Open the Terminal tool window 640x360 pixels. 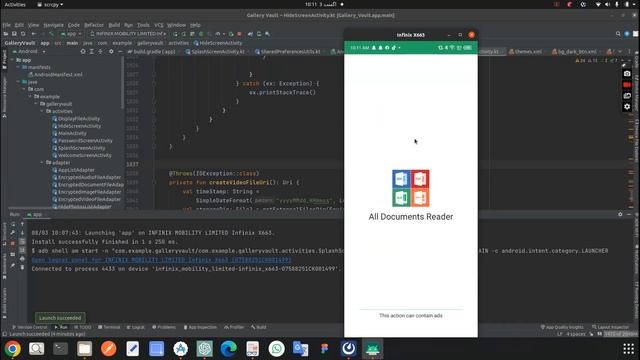click(109, 327)
